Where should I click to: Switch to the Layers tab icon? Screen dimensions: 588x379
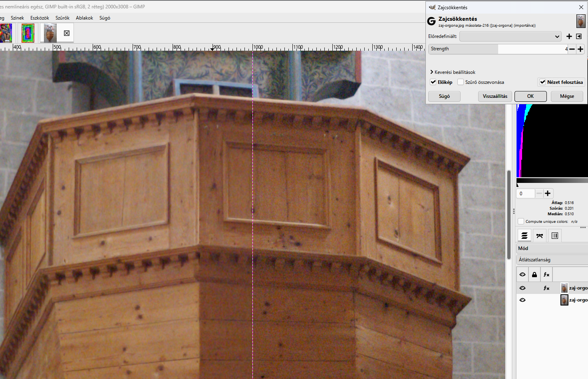[x=524, y=236]
